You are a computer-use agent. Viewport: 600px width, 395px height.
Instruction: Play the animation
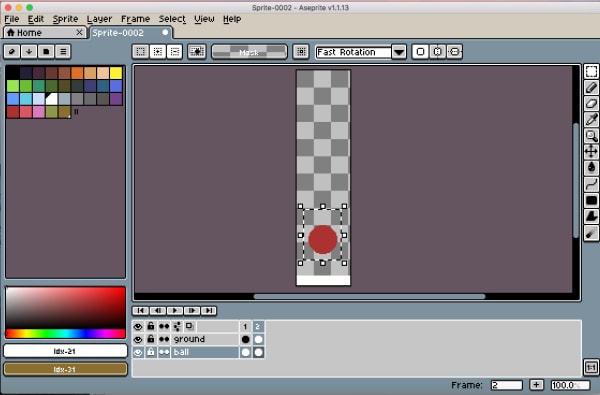175,310
